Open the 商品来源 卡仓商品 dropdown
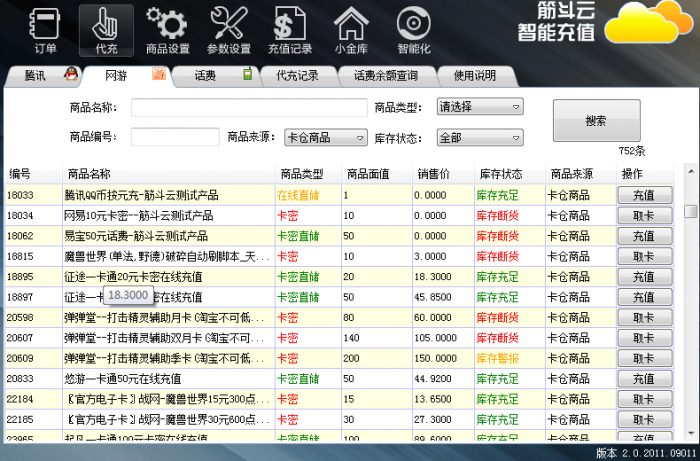700x461 pixels. tap(326, 137)
